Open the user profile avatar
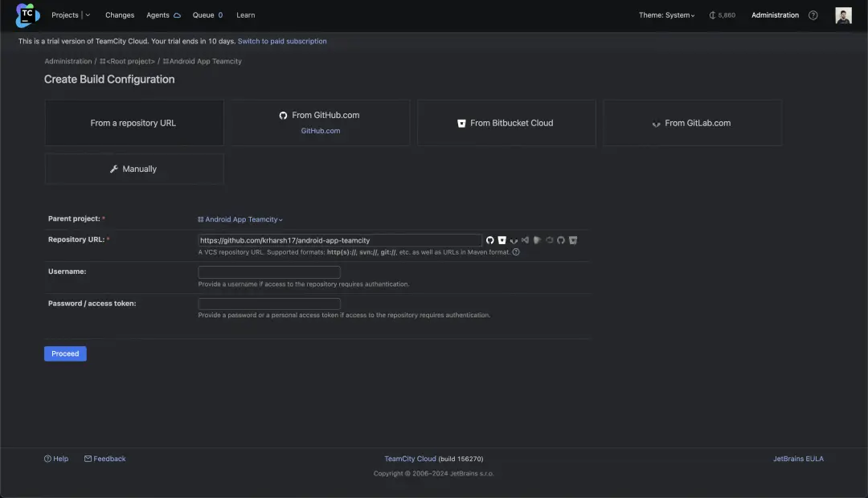 [x=843, y=15]
